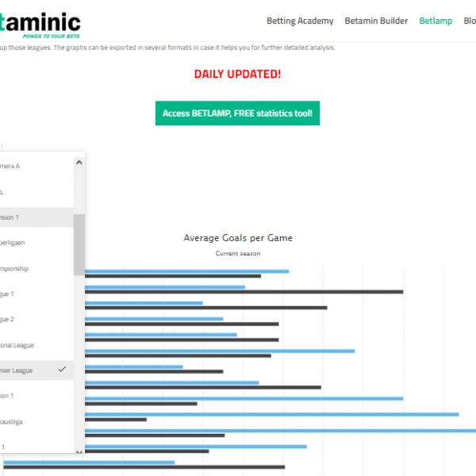Click the longest dark bar in chart
The image size is (476, 476).
[244, 292]
